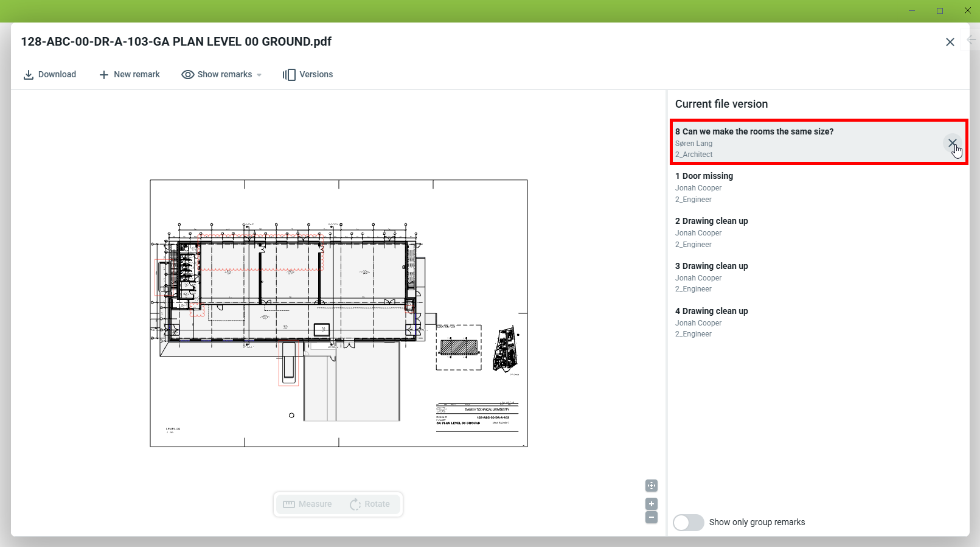The width and height of the screenshot is (980, 547).
Task: Click the Show remarks eye icon
Action: 188,74
